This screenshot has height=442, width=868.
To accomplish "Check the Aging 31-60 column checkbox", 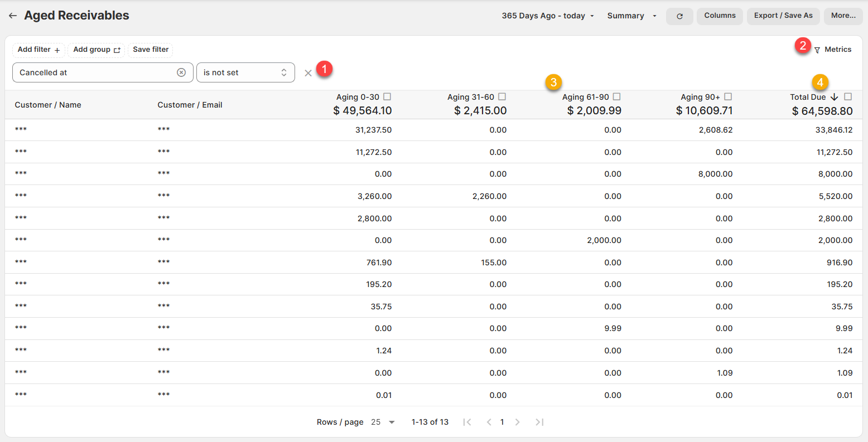I will (502, 96).
